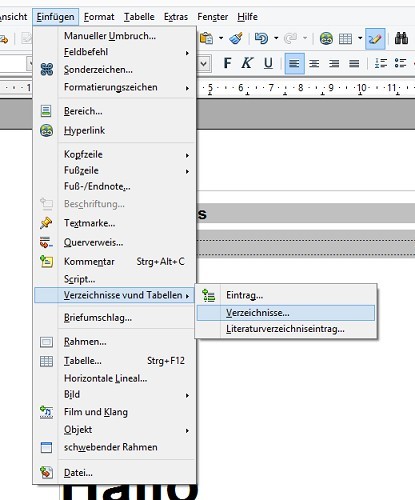Click the Hyperlink globe toolbar icon

pos(326,39)
